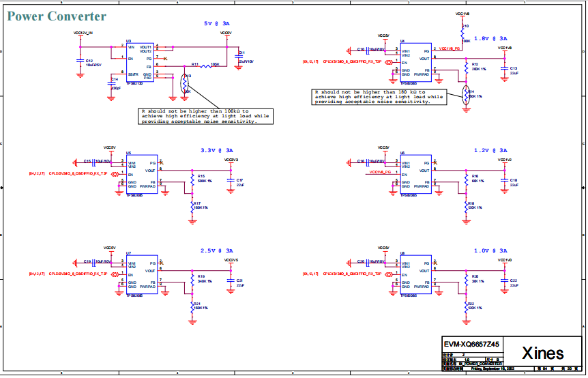Click the "Power Converter" page title
Viewport: 588px width, 378px height.
(57, 16)
